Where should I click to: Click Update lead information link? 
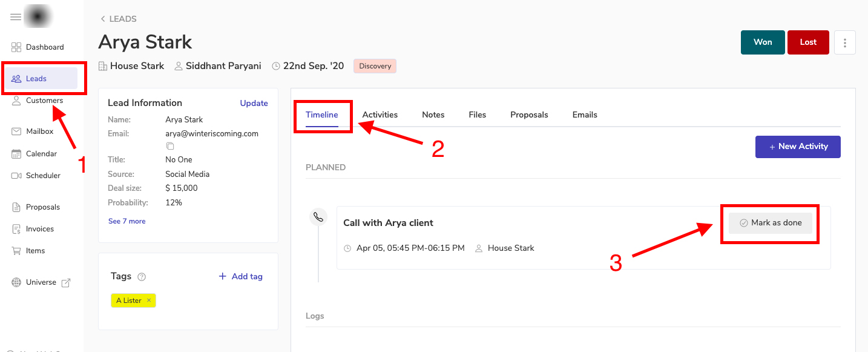254,103
